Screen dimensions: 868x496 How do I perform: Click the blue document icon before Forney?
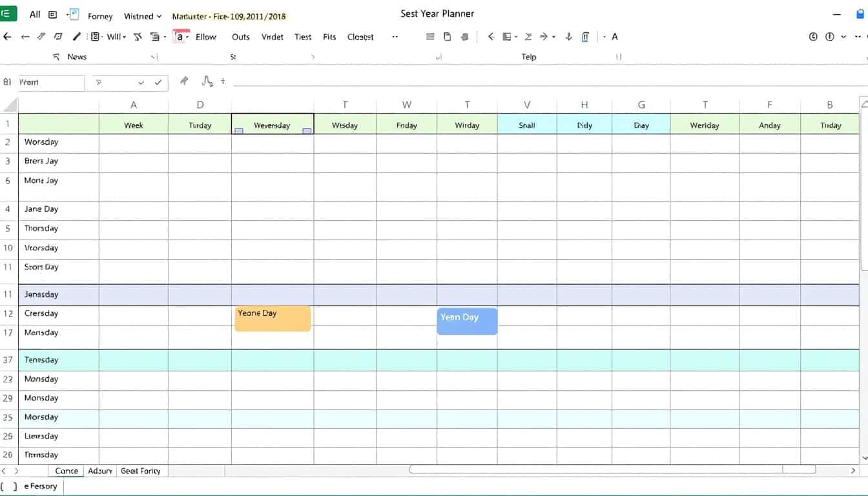pyautogui.click(x=74, y=15)
